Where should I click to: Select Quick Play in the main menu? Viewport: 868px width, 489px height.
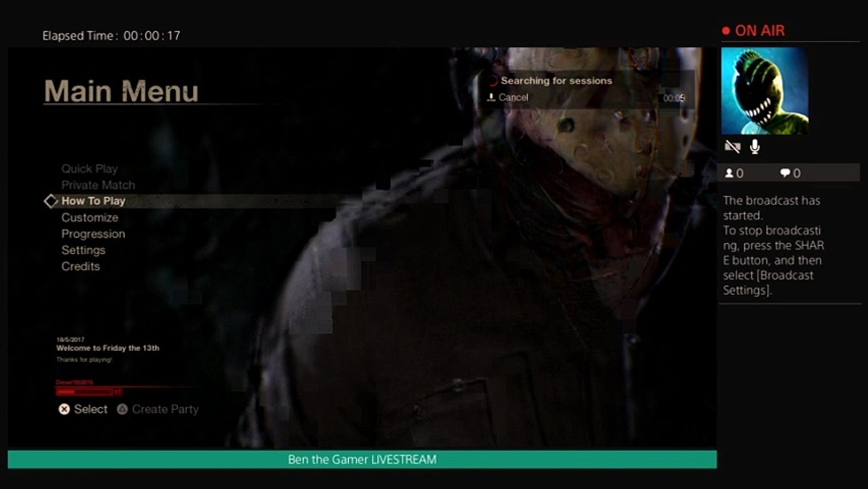pos(89,168)
